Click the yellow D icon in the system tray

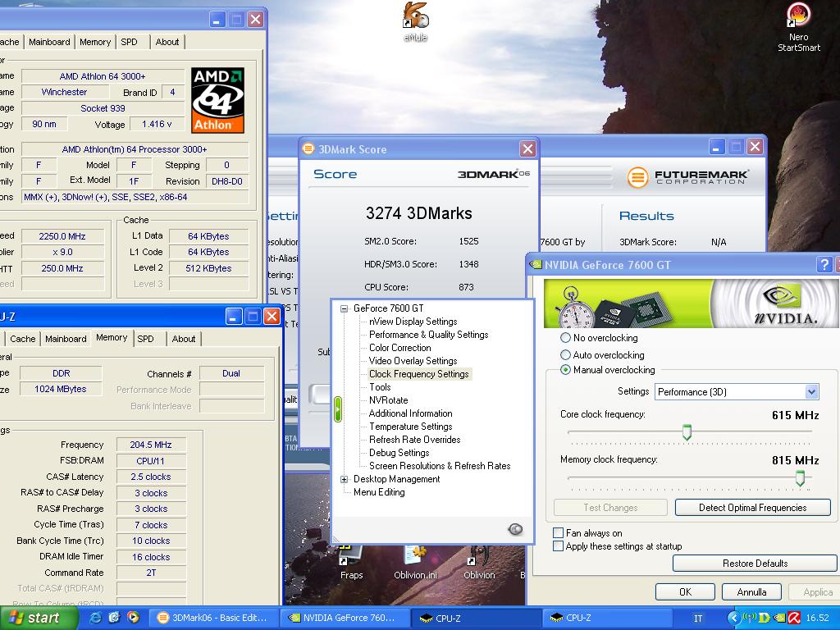click(x=765, y=618)
